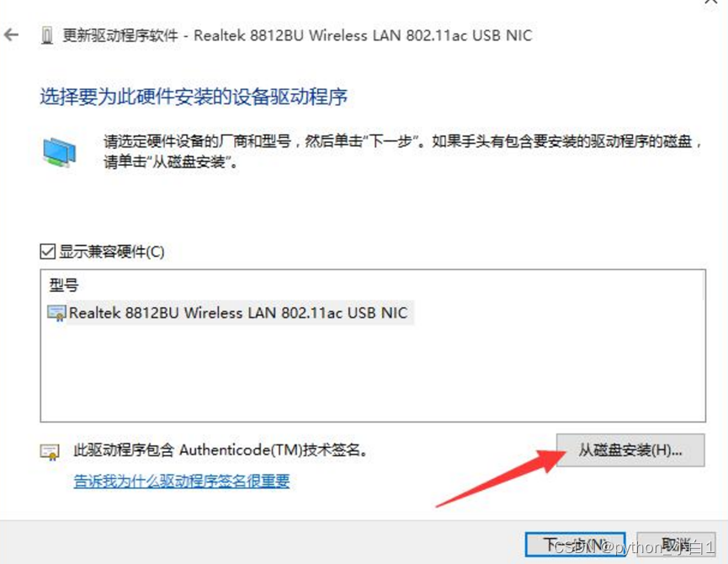Click the 从磁盘安装(H)... button
The height and width of the screenshot is (564, 728).
click(x=630, y=450)
